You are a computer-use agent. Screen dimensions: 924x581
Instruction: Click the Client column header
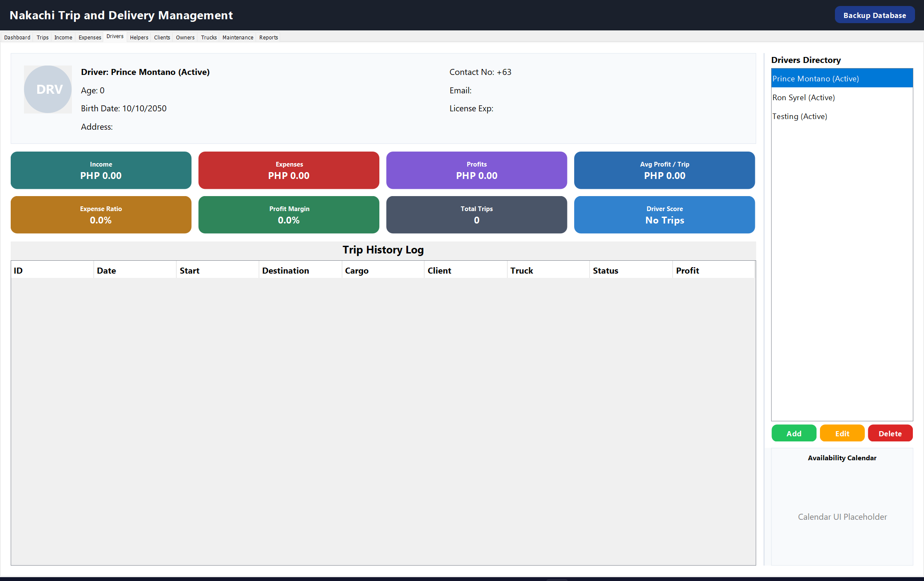click(x=465, y=270)
